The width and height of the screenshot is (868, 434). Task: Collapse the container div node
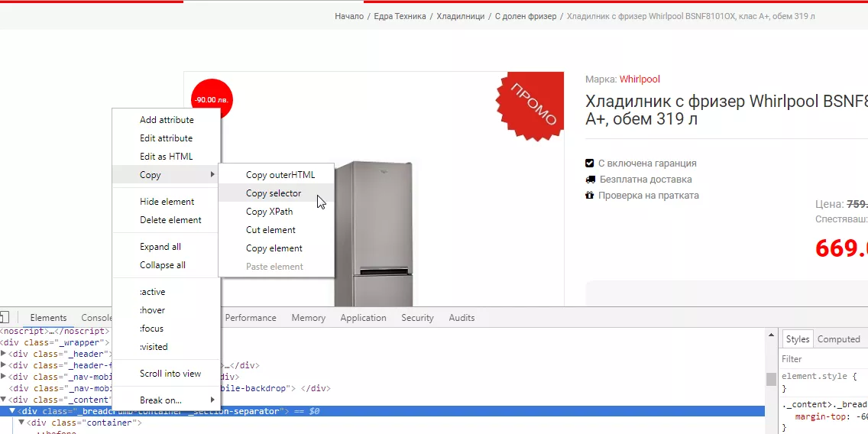pos(21,423)
